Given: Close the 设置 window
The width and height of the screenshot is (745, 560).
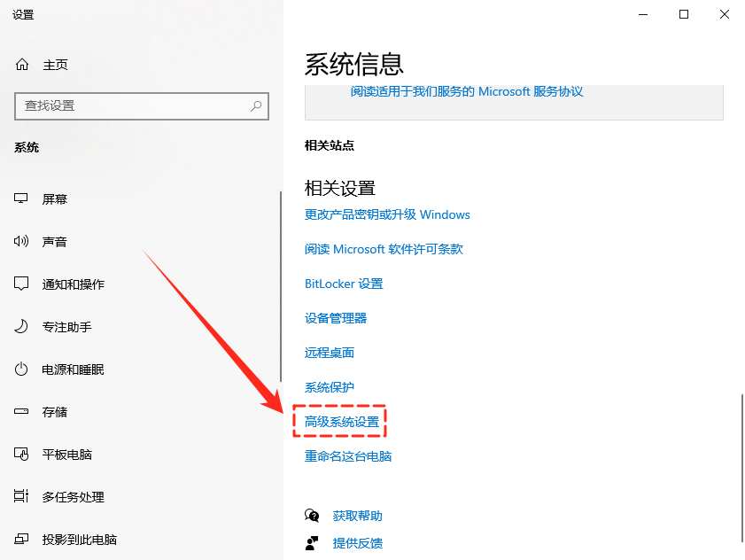Looking at the screenshot, I should tap(724, 14).
